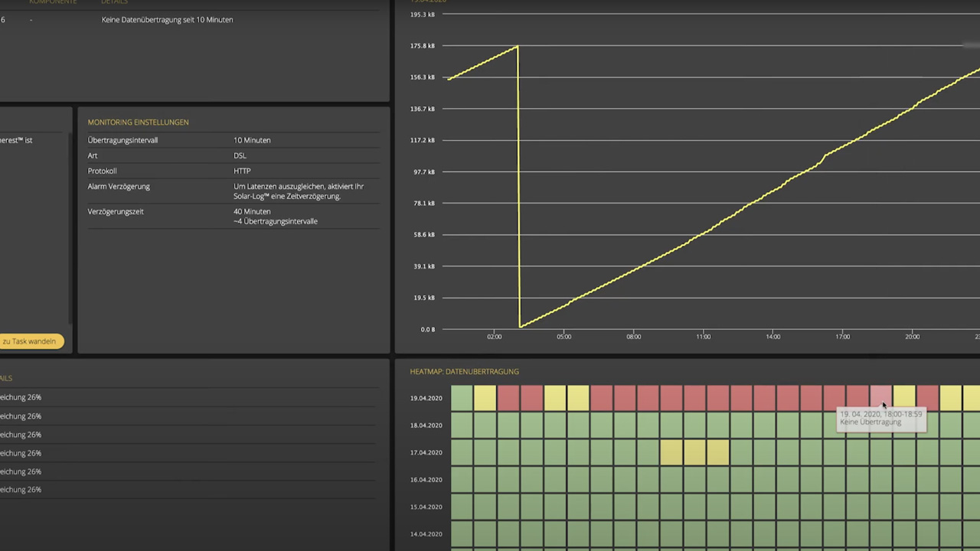Click the 01:00 yellow cell in the 19.04.2020 heatmap row
The image size is (980, 551).
[485, 398]
